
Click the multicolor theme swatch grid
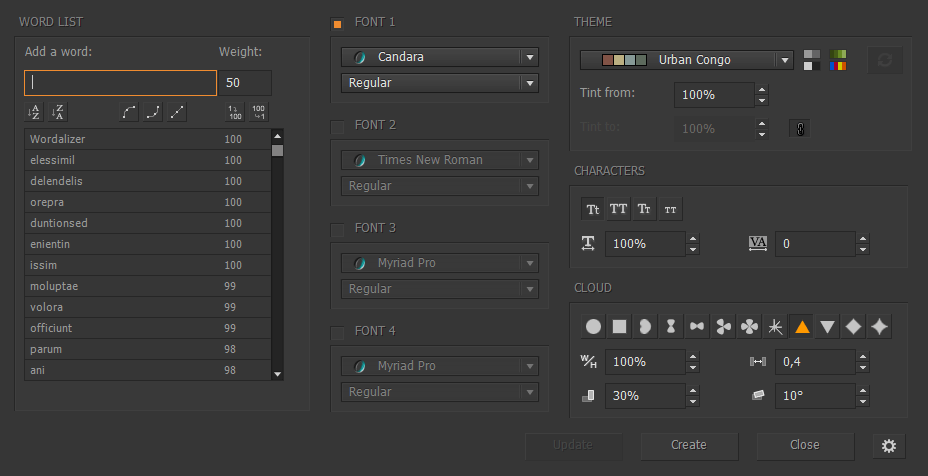coord(838,60)
